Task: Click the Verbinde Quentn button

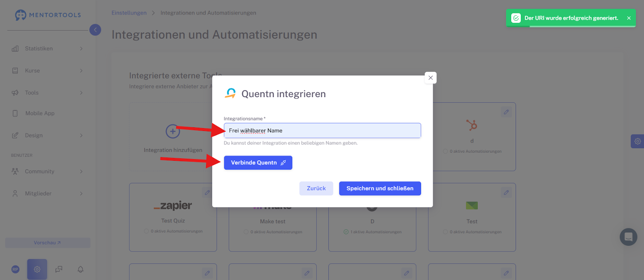Action: tap(258, 163)
